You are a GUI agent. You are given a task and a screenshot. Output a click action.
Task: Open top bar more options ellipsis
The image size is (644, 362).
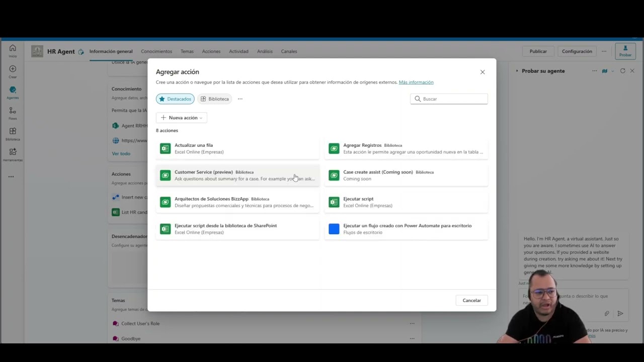604,51
